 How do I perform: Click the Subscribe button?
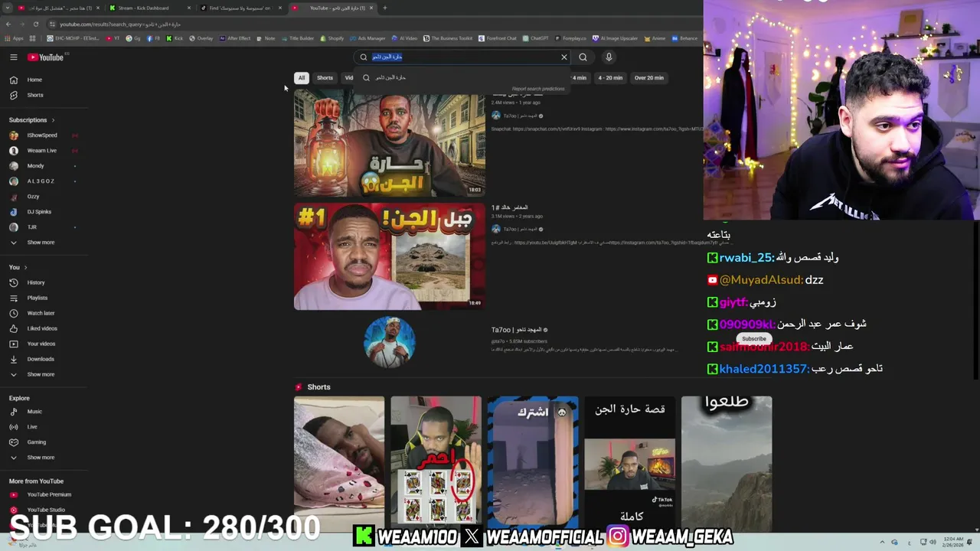tap(754, 339)
